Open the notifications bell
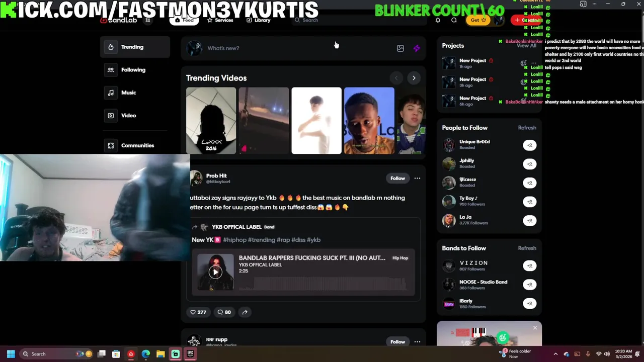Screen dimensions: 644x362 pyautogui.click(x=438, y=20)
